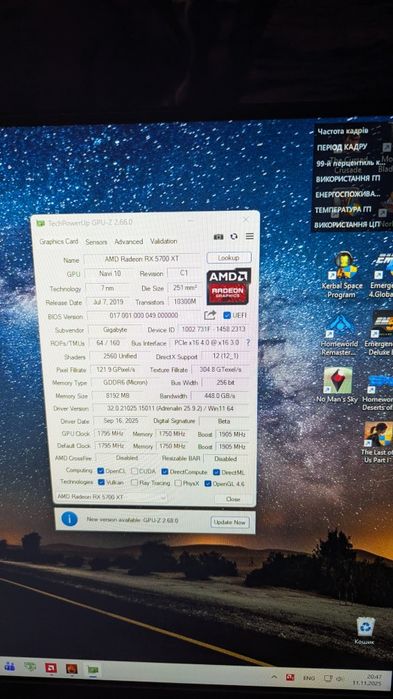Click the refresh icon in GPU-Z
The image size is (393, 699).
pyautogui.click(x=234, y=236)
